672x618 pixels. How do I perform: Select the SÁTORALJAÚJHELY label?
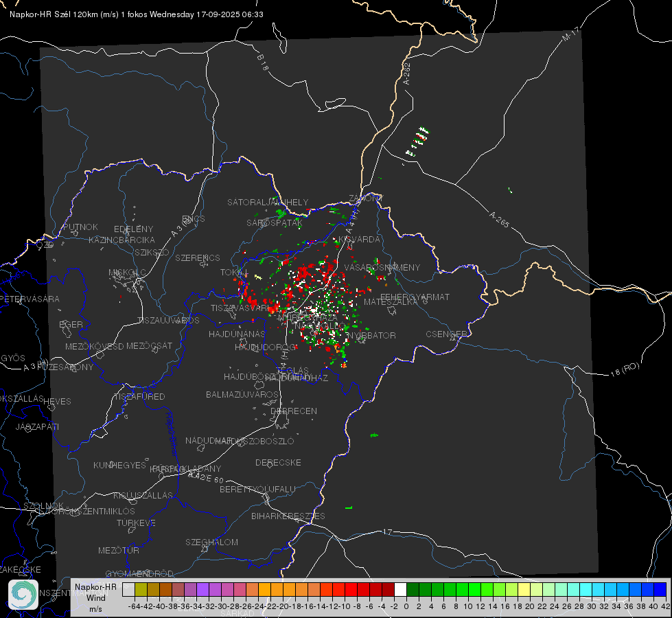click(x=268, y=202)
